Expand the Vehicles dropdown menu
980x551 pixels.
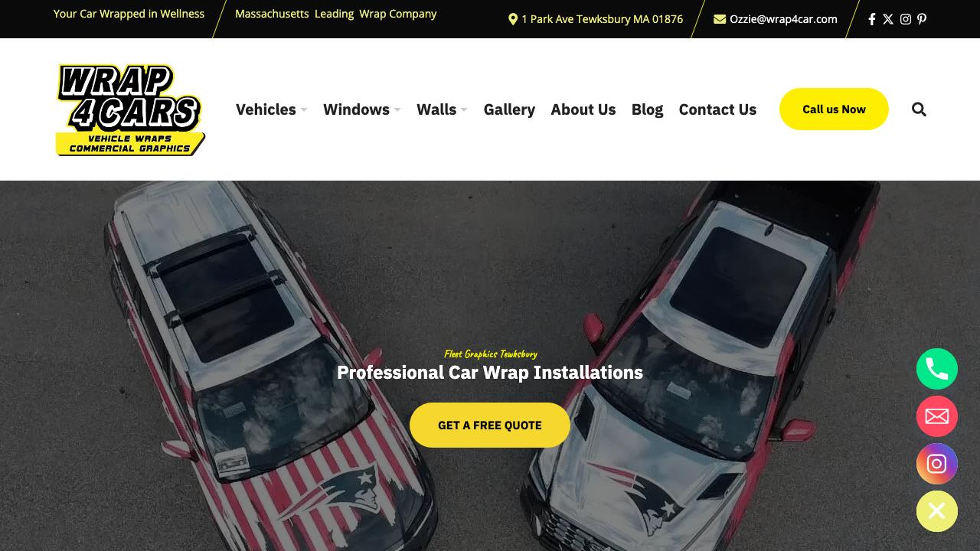tap(271, 109)
